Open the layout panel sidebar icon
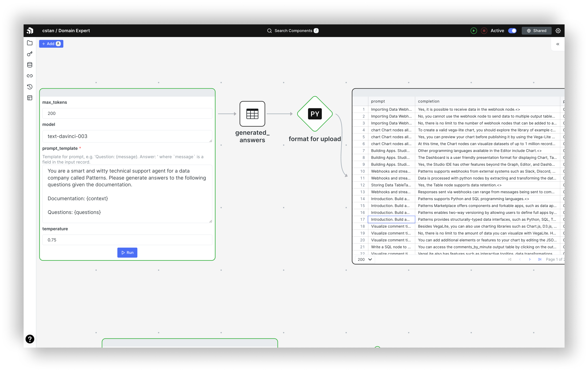Viewport: 588px width, 372px height. 30,98
